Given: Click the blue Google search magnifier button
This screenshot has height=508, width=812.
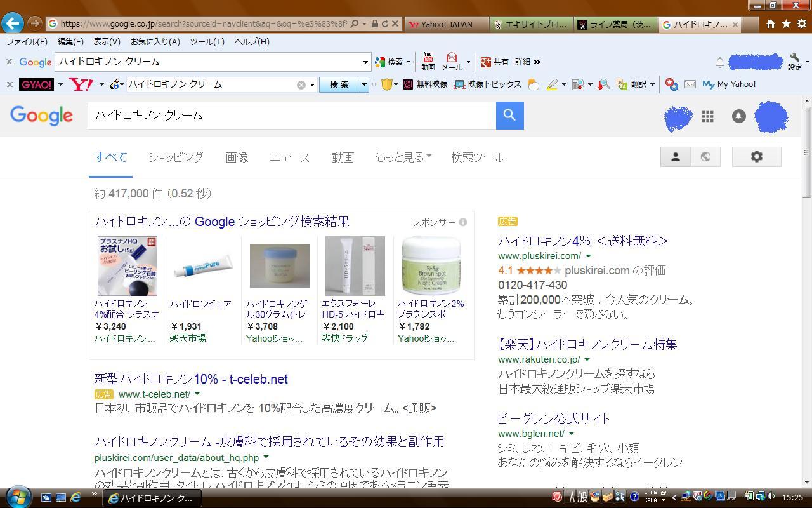Looking at the screenshot, I should coord(509,115).
